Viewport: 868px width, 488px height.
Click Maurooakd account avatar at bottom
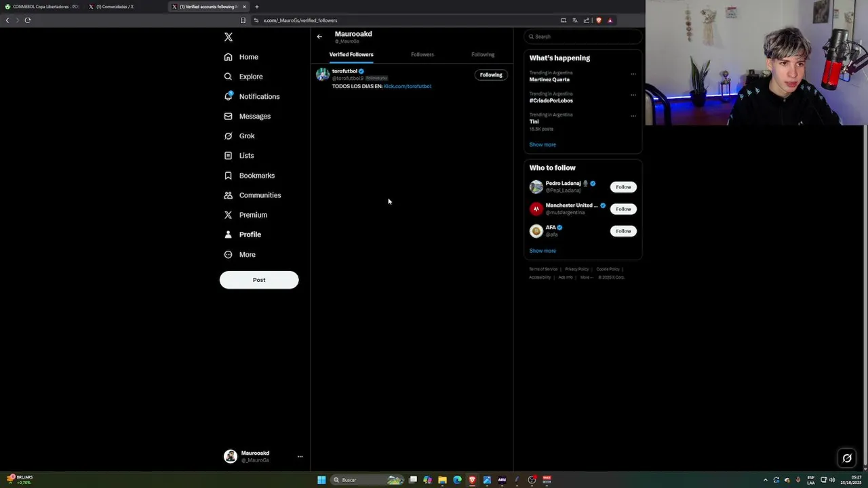[x=231, y=456]
